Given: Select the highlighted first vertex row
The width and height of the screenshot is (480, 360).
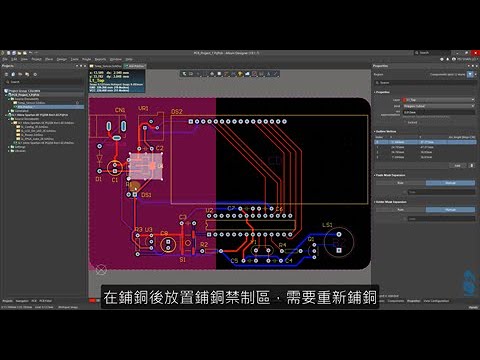Looking at the screenshot, I should click(425, 142).
